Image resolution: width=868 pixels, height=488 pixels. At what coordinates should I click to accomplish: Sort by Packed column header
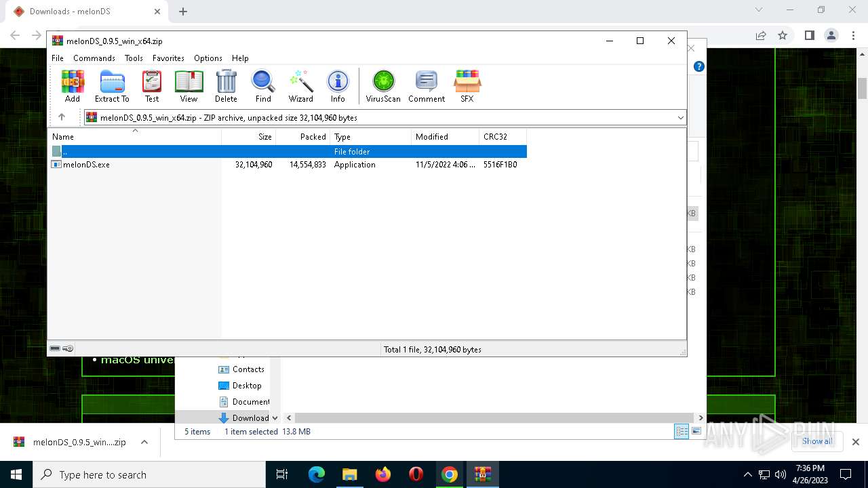(x=302, y=137)
